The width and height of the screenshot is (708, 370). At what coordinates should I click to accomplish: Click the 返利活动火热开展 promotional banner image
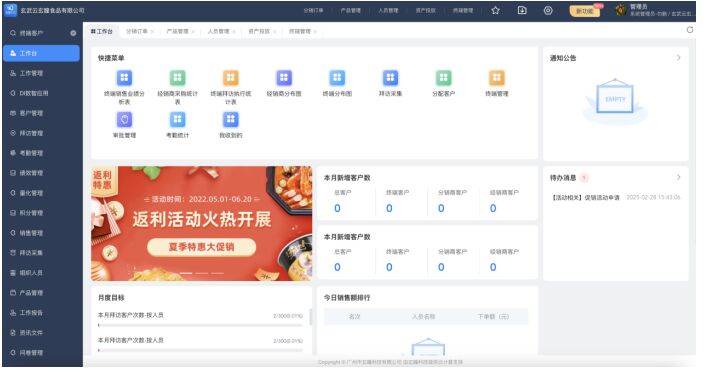tap(201, 224)
